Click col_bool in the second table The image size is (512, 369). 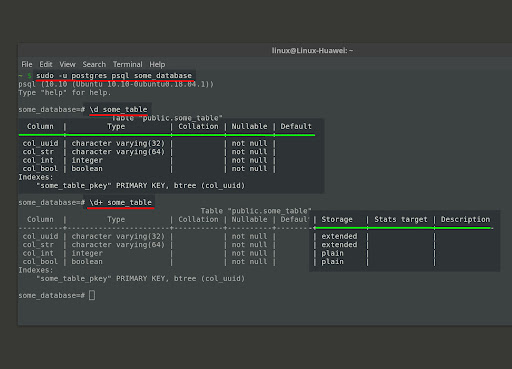click(x=40, y=262)
